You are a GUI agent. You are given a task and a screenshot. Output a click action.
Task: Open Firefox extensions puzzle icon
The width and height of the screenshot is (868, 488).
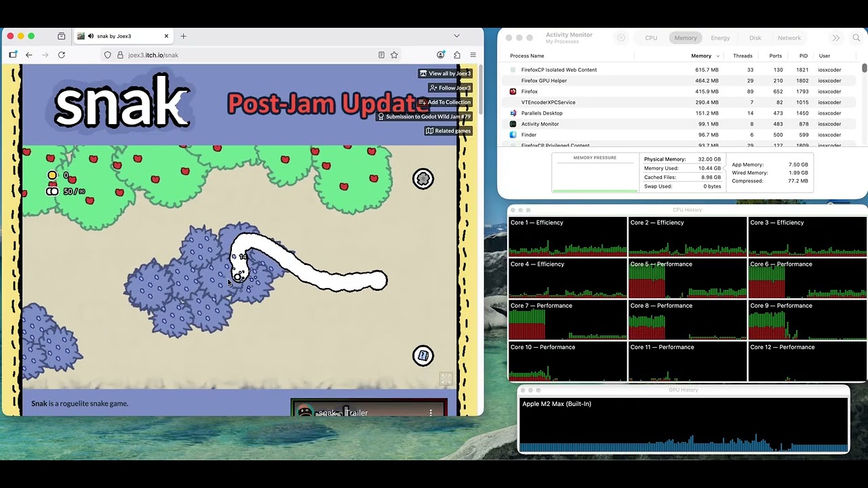(x=457, y=55)
